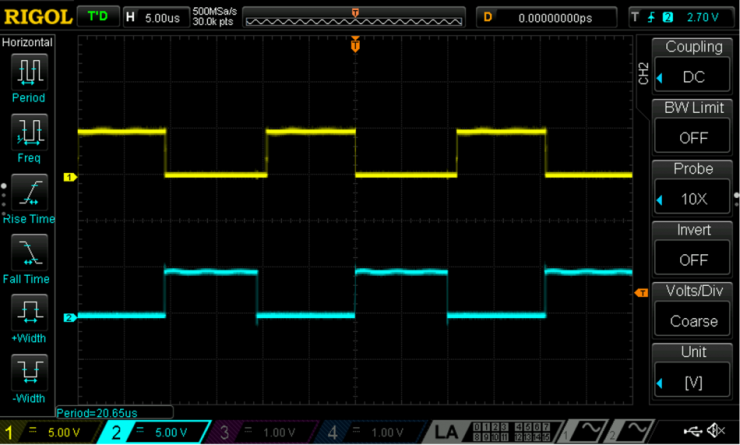Toggle the speaker sound icon
Viewport: 740px width, 445px height.
[x=716, y=431]
